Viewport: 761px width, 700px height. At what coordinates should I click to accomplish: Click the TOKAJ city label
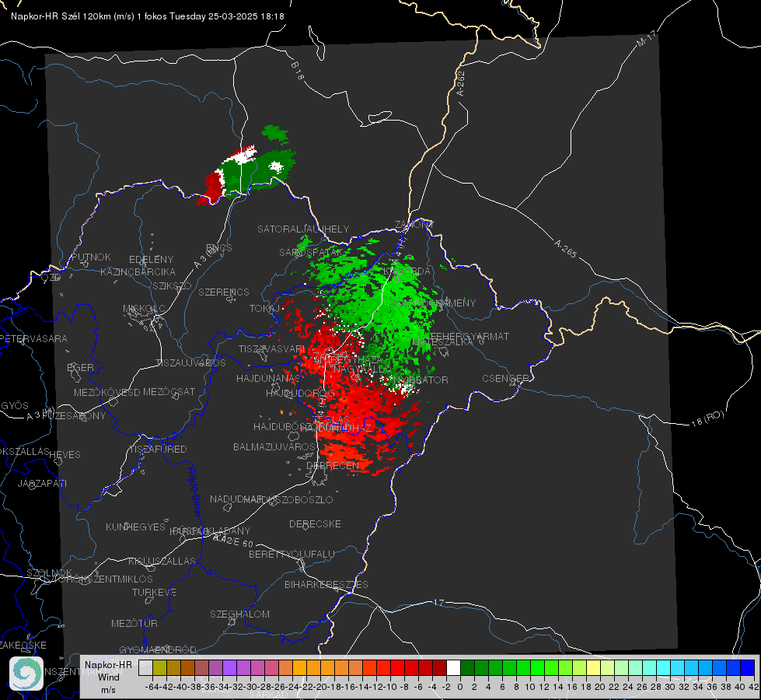[264, 309]
